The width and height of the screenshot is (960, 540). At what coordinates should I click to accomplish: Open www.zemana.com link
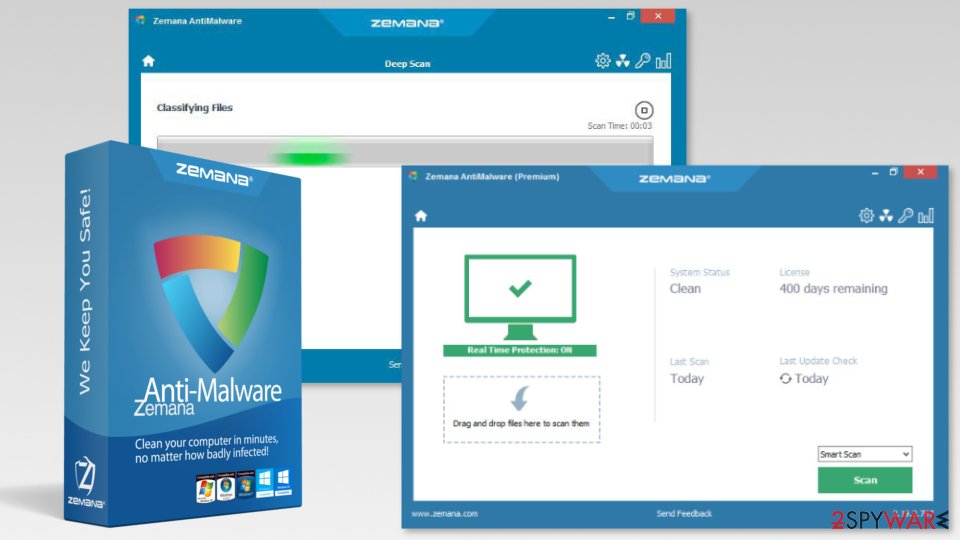pos(444,514)
